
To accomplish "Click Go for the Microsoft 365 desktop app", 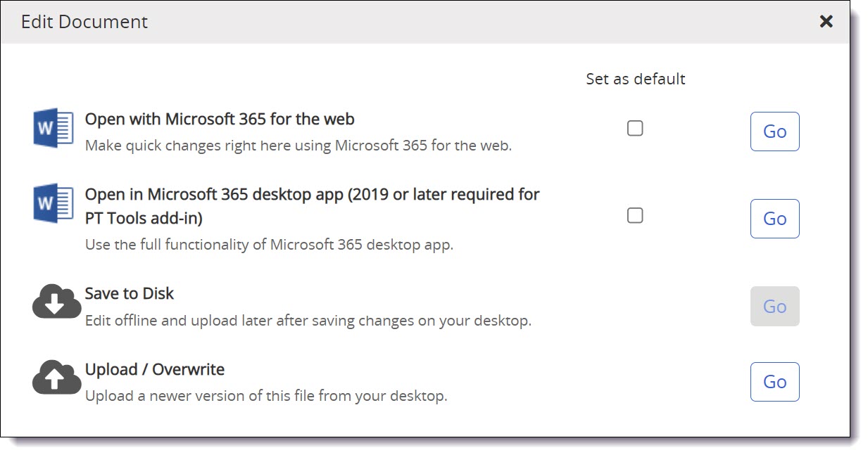I will (x=774, y=219).
